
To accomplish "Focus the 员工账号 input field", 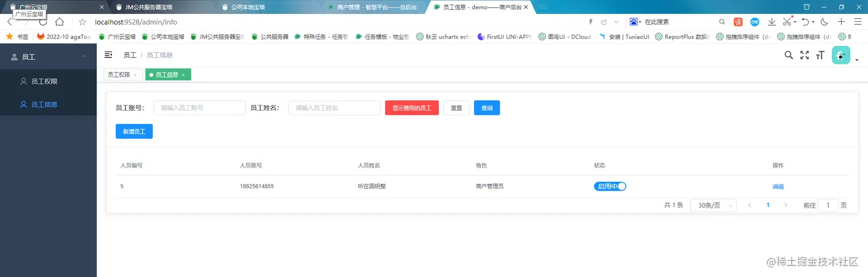I will [x=200, y=108].
